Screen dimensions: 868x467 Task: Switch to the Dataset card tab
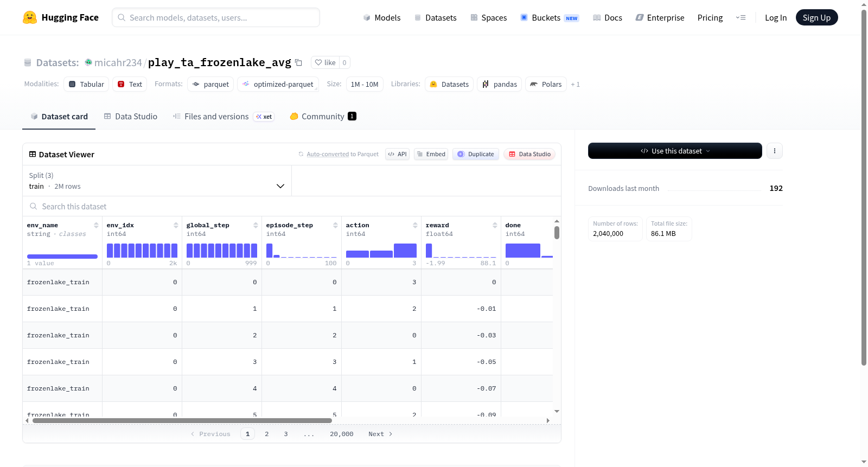59,117
